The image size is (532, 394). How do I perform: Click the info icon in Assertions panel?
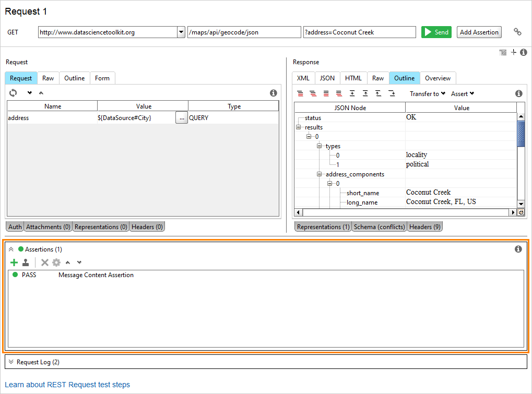[x=518, y=249]
